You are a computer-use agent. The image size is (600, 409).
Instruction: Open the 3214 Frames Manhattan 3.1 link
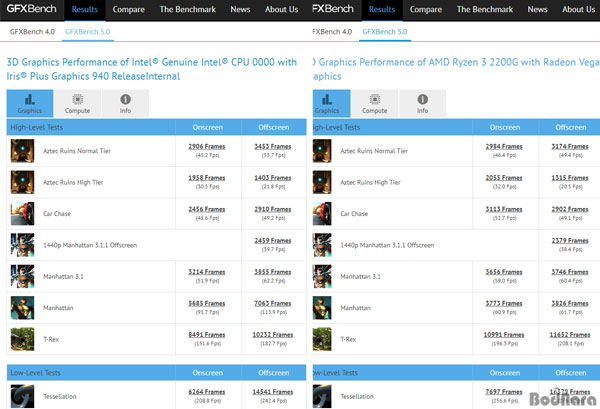click(x=207, y=272)
